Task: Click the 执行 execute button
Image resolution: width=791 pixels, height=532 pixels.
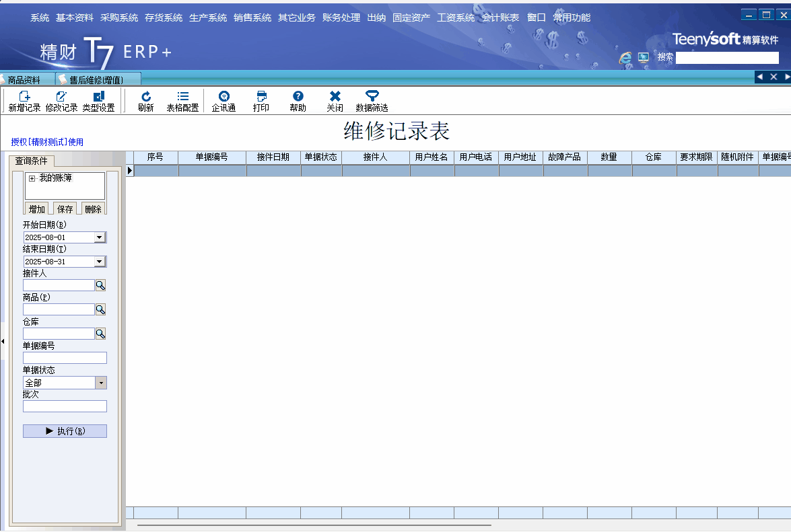Action: pos(65,431)
